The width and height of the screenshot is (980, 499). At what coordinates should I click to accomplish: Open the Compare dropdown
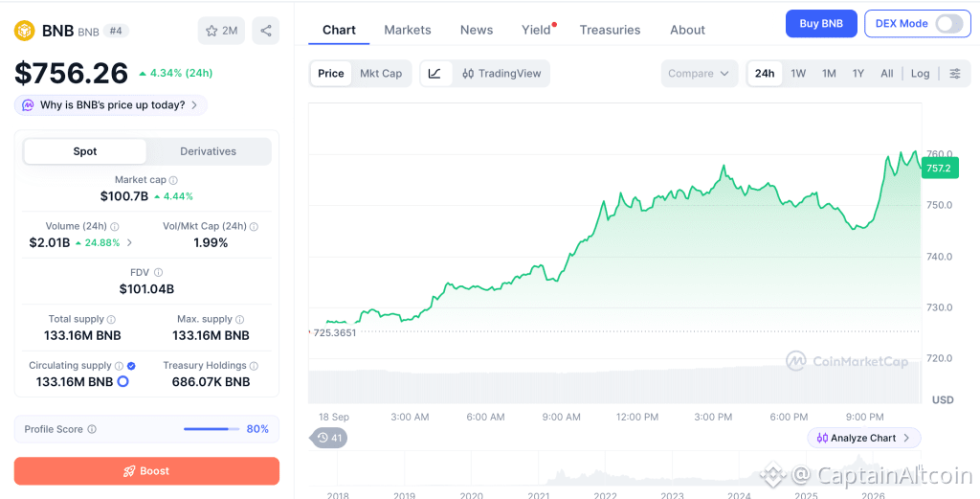699,73
